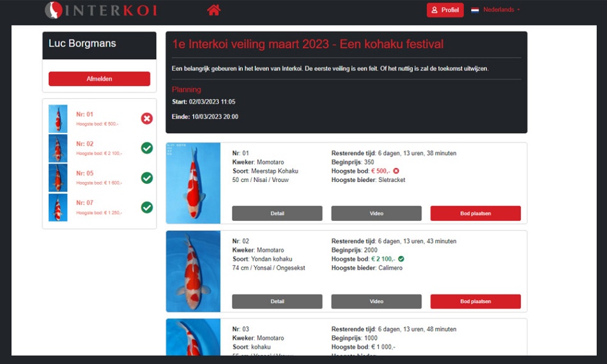Image resolution: width=607 pixels, height=364 pixels.
Task: Click 'Hoogste bod: € 2 100,-' in the sidebar
Action: 99,153
